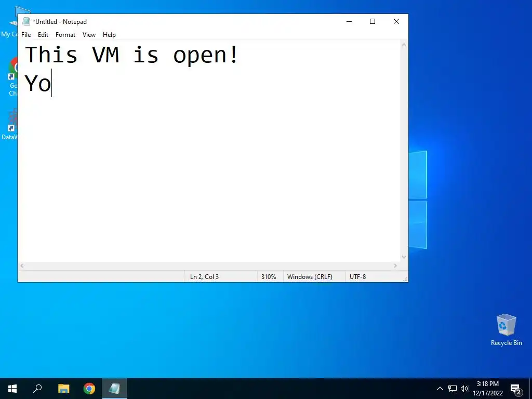Screen dimensions: 532x399
Task: Click the 310% zoom status entry
Action: [269, 277]
